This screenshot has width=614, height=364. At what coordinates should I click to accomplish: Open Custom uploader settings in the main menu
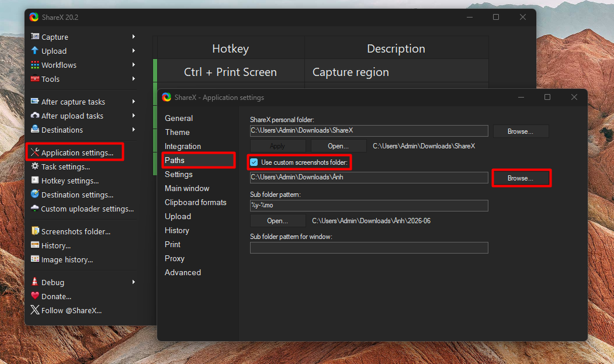click(x=87, y=209)
